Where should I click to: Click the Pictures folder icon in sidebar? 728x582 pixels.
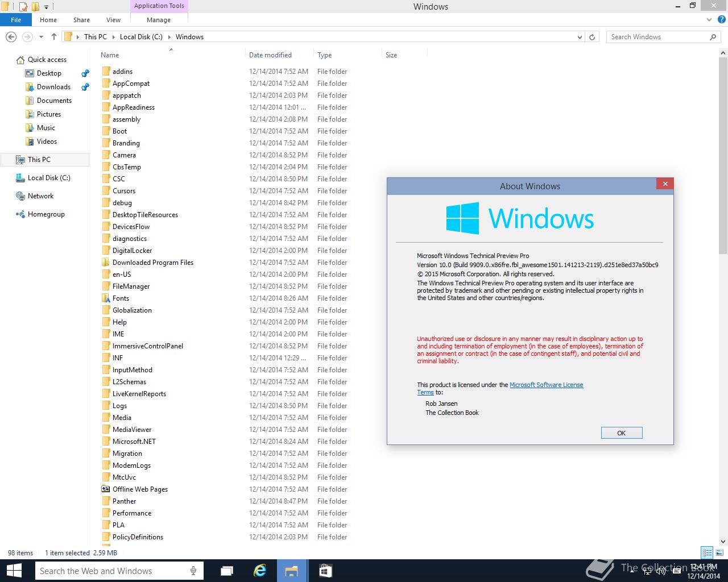(30, 114)
